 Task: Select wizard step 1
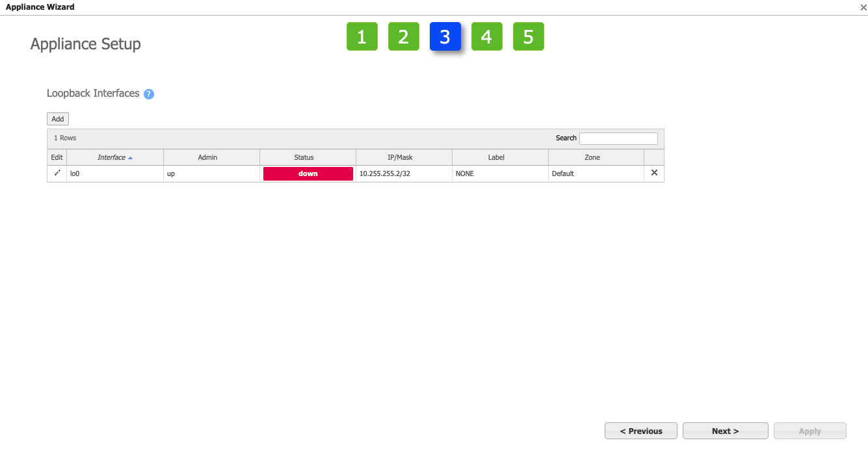362,36
